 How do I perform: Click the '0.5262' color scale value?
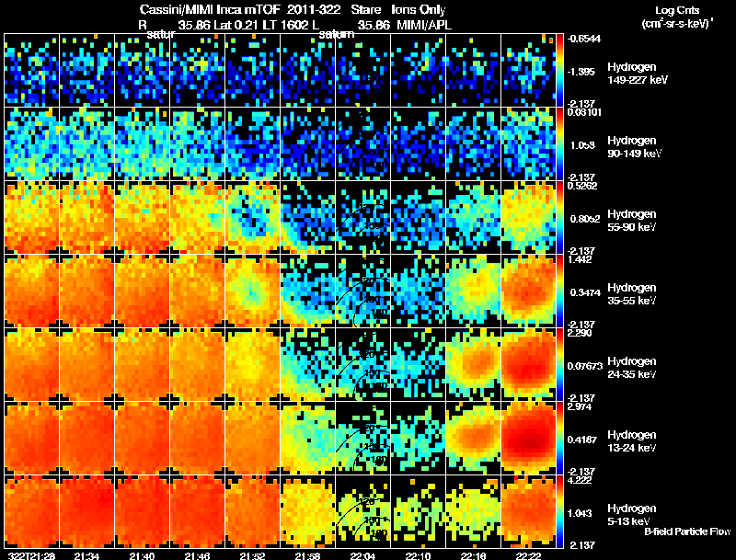[582, 186]
